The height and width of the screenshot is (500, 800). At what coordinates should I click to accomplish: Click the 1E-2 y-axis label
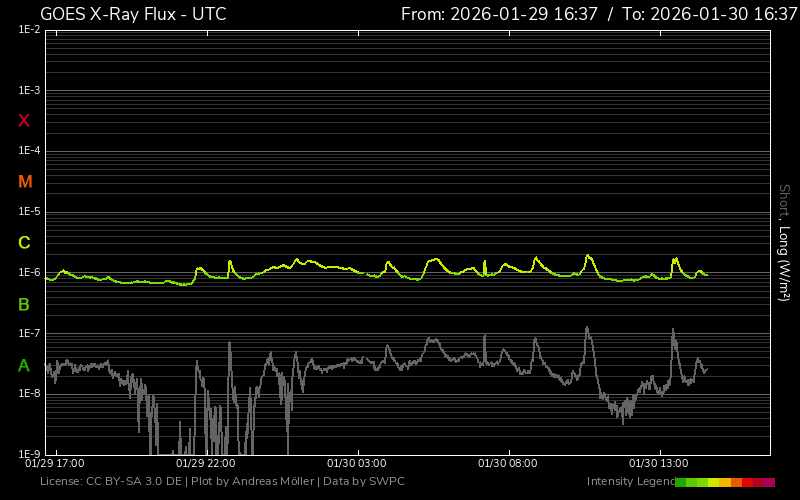tap(29, 30)
